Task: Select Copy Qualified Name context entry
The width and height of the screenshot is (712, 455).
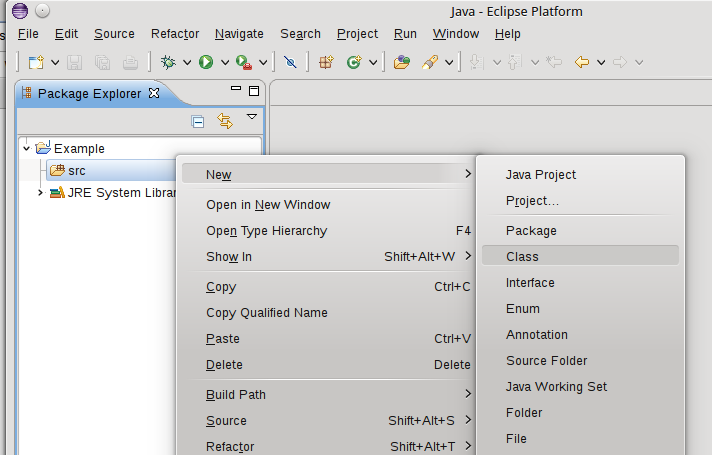Action: click(x=328, y=313)
